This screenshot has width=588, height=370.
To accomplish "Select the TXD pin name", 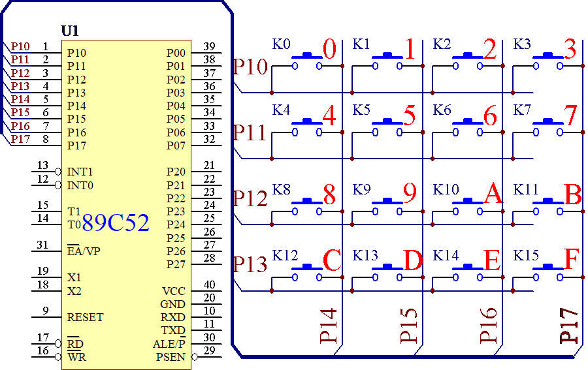I will coord(173,330).
